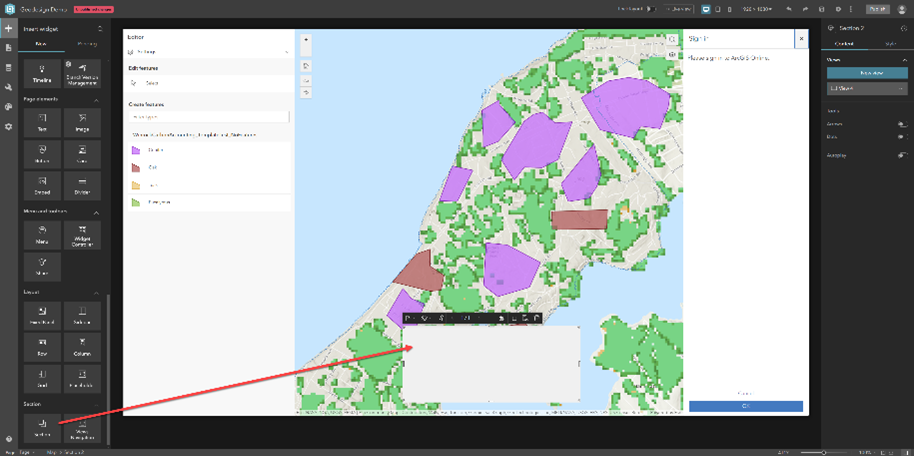Image resolution: width=914 pixels, height=456 pixels.
Task: Click OK in the Sign in panel
Action: tap(746, 406)
